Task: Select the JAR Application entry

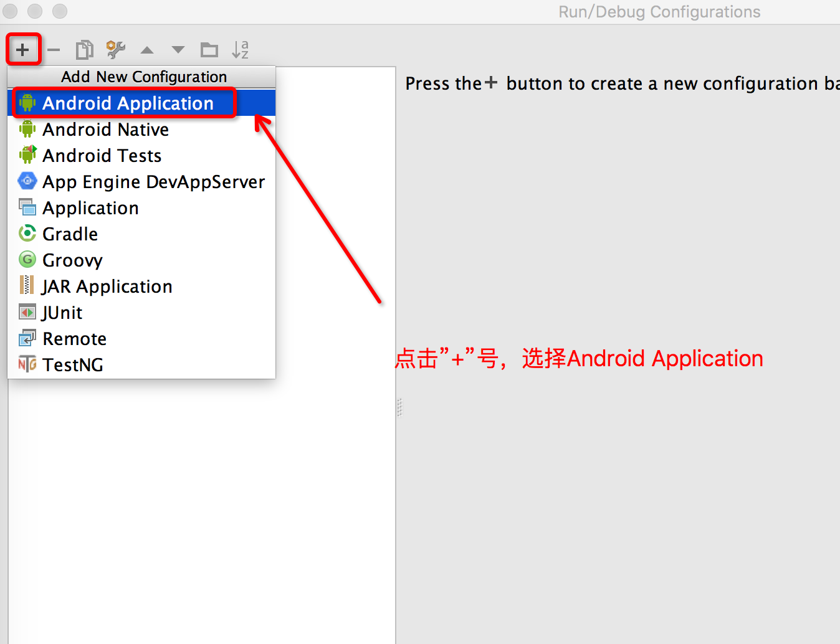Action: (141, 286)
